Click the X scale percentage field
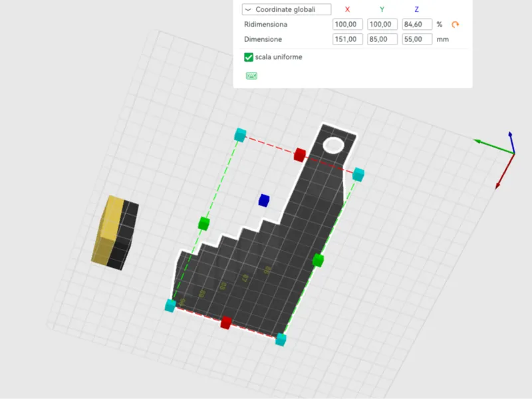 (347, 25)
